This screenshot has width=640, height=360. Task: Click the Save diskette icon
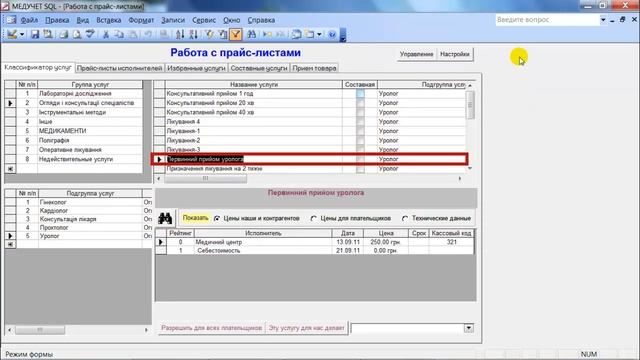(x=35, y=35)
